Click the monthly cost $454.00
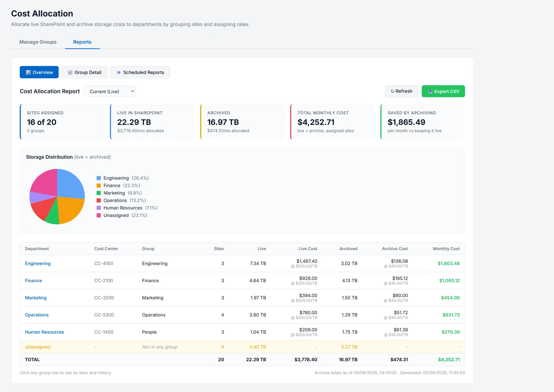This screenshot has height=392, width=554. [x=450, y=298]
